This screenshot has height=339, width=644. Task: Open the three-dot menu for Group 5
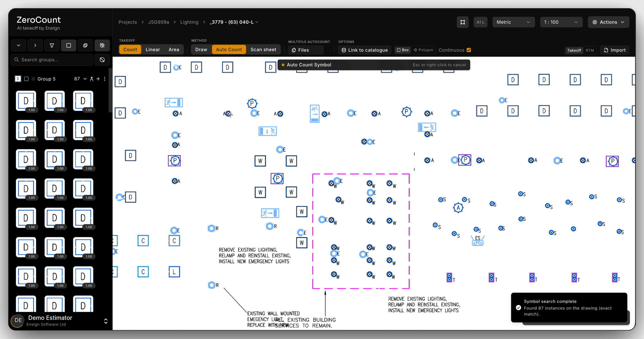(x=105, y=79)
